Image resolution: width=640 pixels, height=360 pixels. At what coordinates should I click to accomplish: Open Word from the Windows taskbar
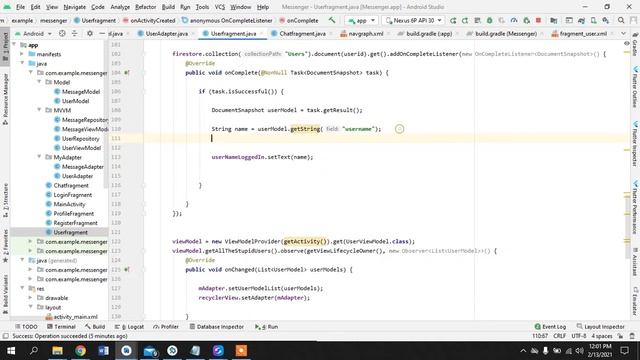103,351
